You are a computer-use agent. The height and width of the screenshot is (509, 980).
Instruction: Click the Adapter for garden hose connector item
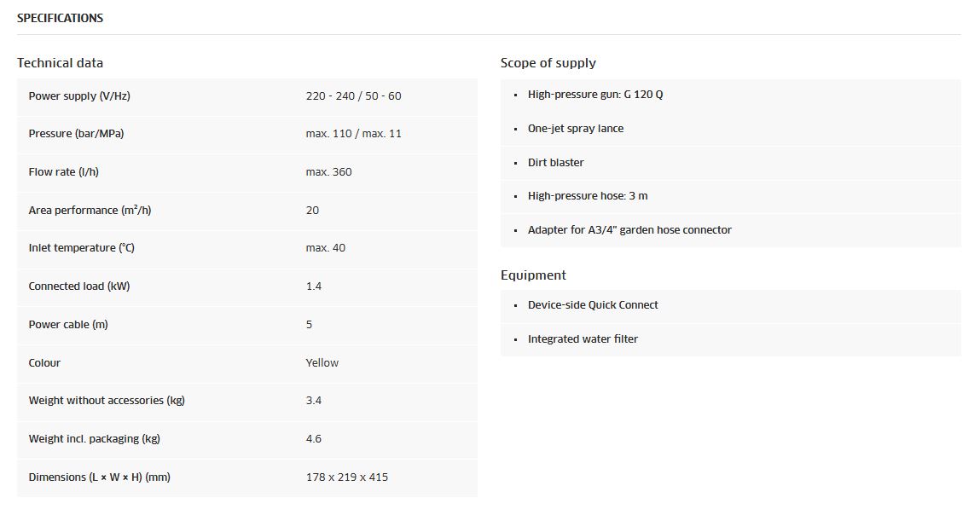629,230
